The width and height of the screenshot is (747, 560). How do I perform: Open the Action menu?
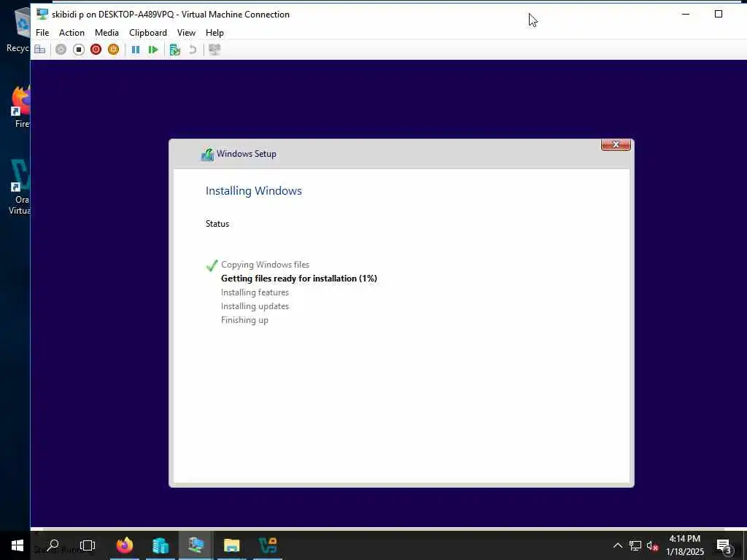71,32
